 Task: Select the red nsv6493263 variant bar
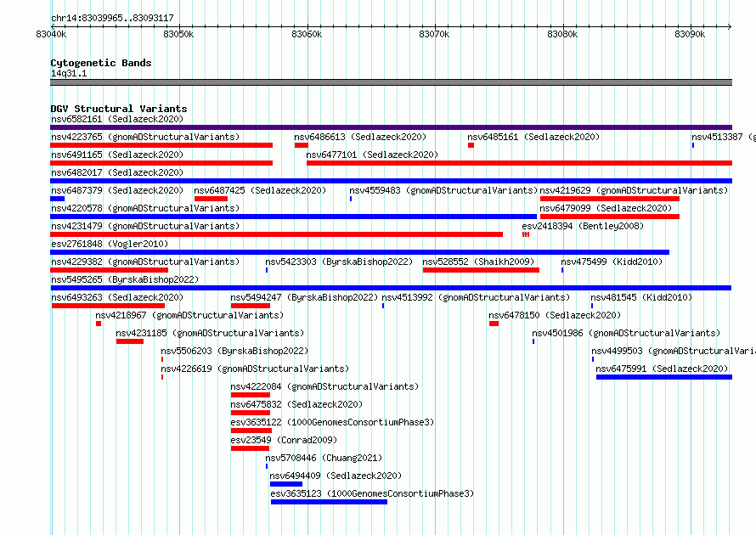[x=108, y=306]
